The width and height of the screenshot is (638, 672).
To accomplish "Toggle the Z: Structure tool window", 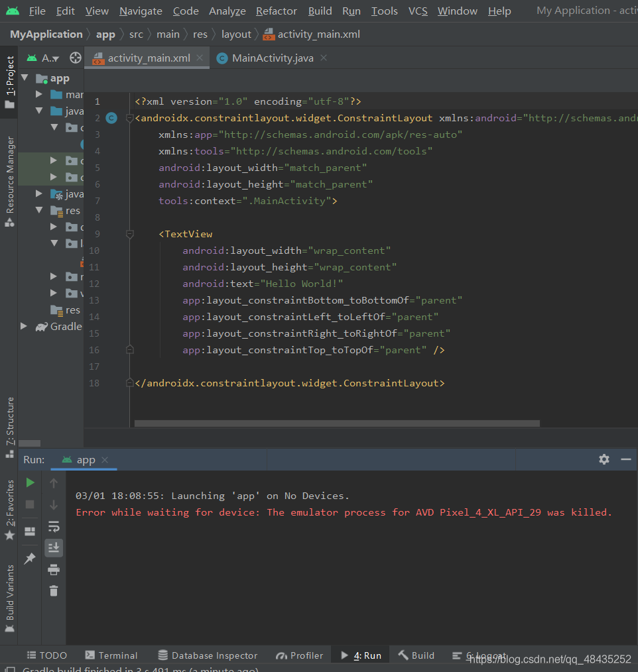I will click(9, 427).
